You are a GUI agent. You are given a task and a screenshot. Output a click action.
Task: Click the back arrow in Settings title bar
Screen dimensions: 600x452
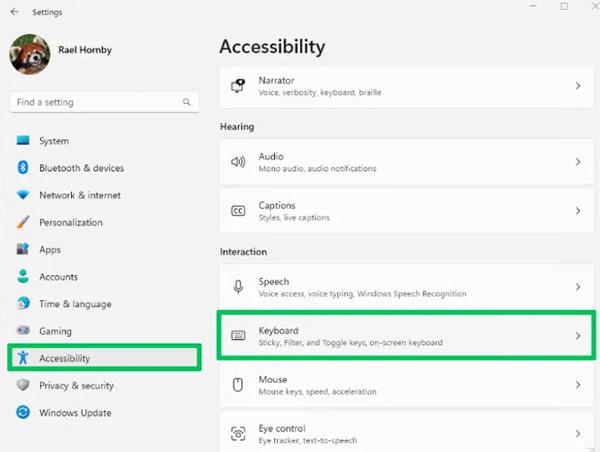click(x=14, y=12)
